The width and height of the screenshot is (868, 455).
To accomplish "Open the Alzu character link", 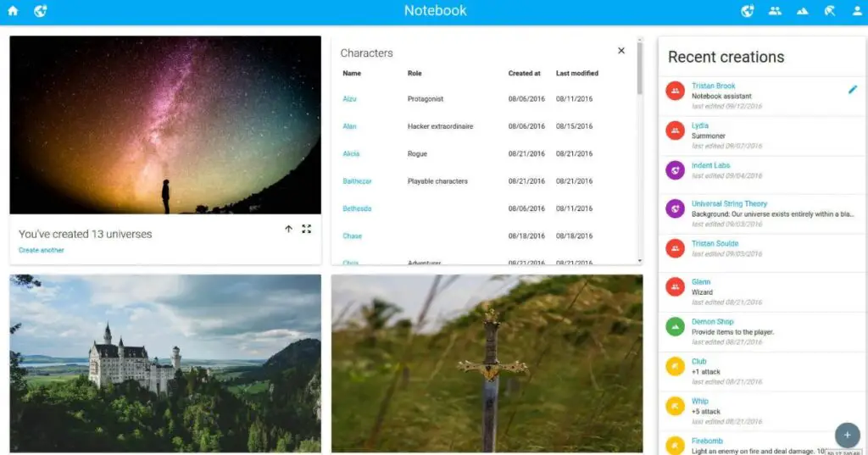I will (349, 99).
